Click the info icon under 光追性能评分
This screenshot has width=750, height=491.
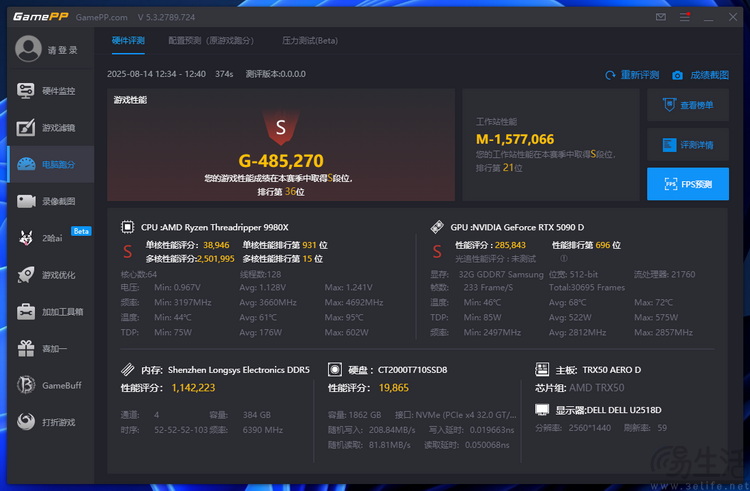pyautogui.click(x=564, y=259)
